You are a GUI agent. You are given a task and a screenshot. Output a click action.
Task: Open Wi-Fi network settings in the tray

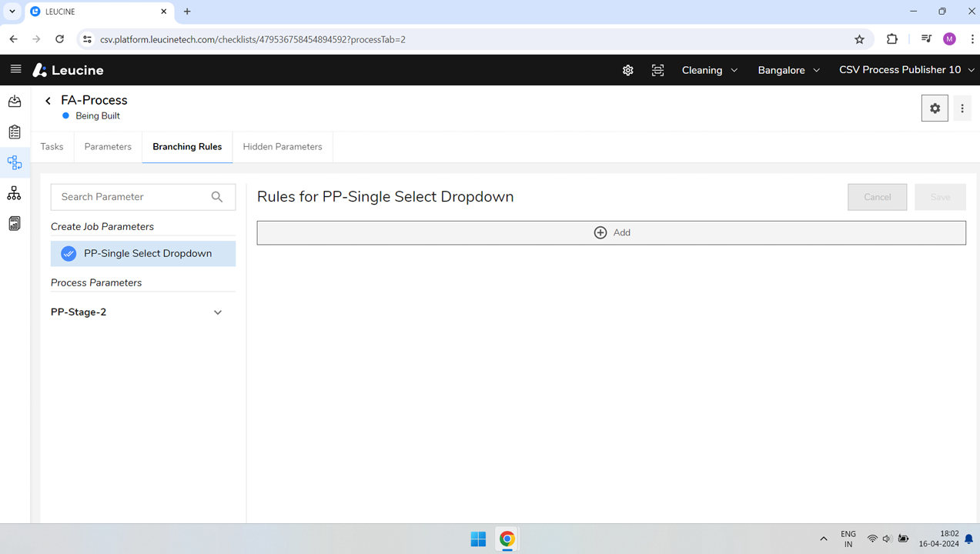coord(872,539)
